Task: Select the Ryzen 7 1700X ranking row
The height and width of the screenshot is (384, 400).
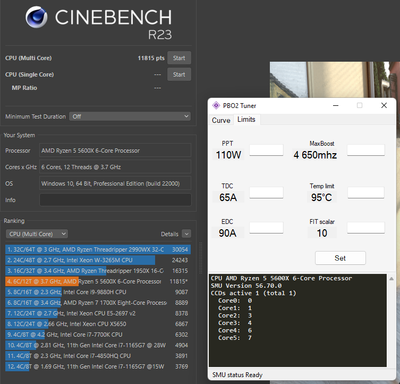Action: (x=98, y=303)
